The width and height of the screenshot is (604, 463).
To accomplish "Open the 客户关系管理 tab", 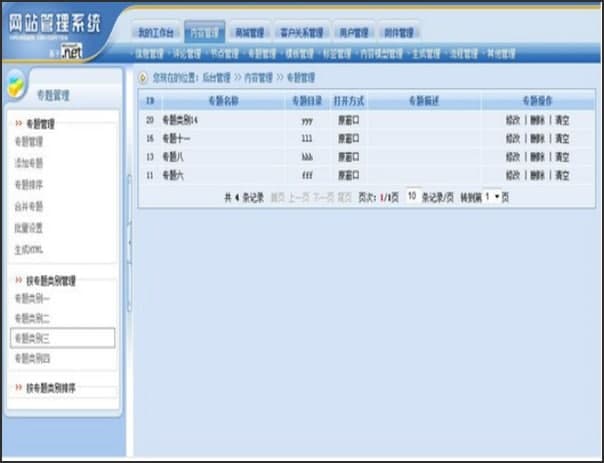I will pyautogui.click(x=302, y=32).
